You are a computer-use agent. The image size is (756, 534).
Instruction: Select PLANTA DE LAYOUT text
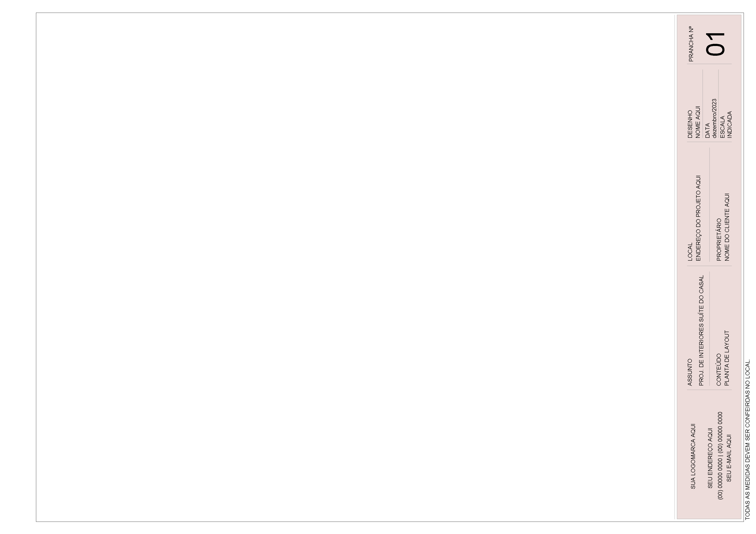coord(727,358)
